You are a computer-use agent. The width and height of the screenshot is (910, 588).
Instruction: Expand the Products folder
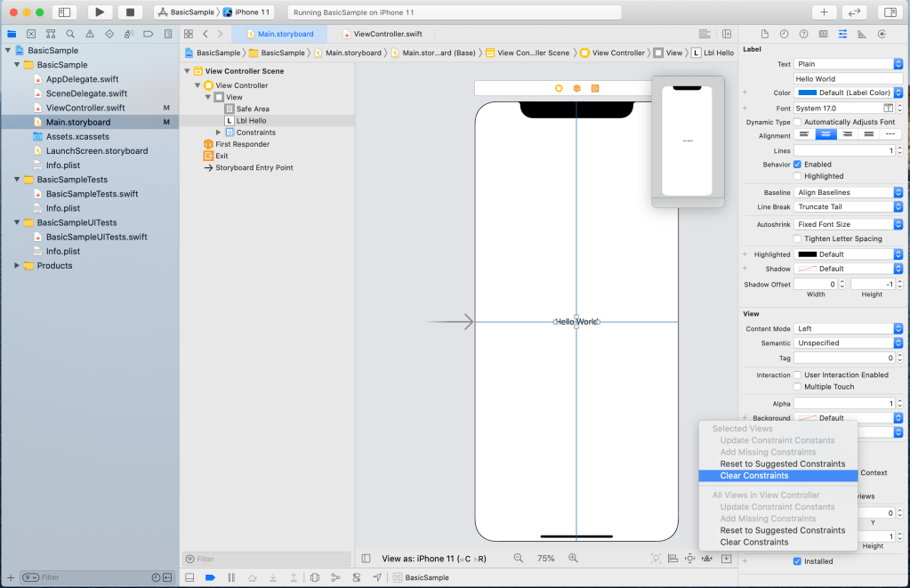(x=17, y=266)
